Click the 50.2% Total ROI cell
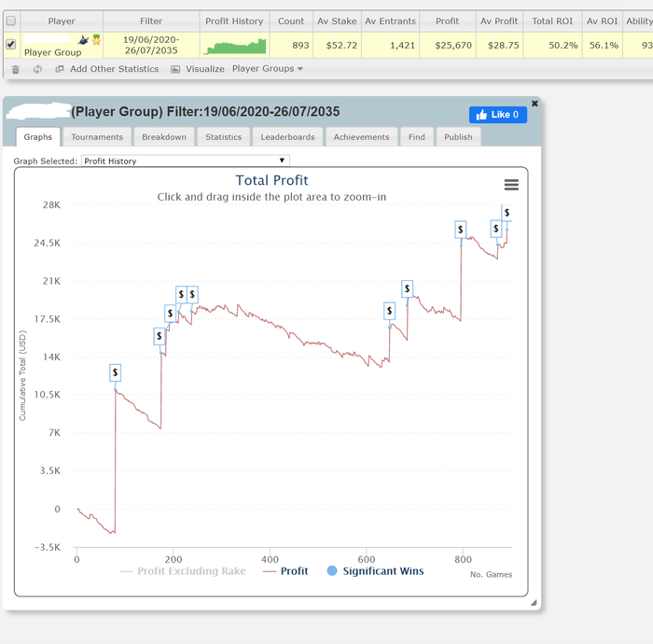 coord(552,45)
